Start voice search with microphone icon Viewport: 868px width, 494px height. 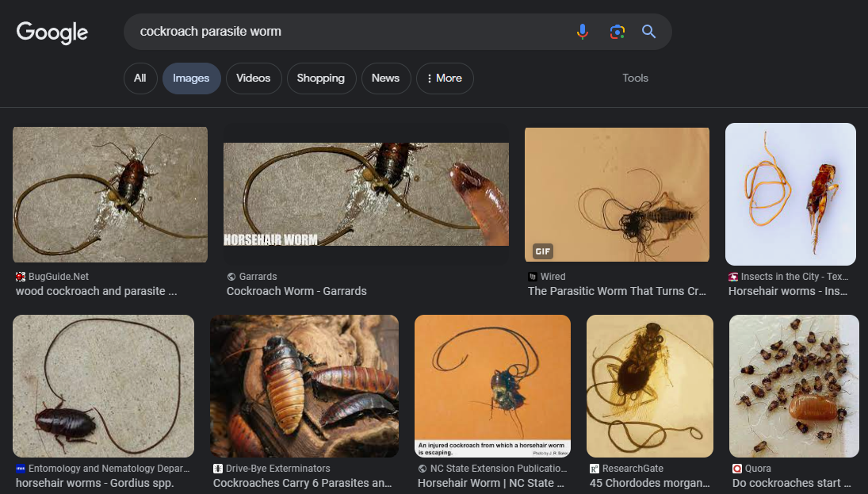coord(583,32)
